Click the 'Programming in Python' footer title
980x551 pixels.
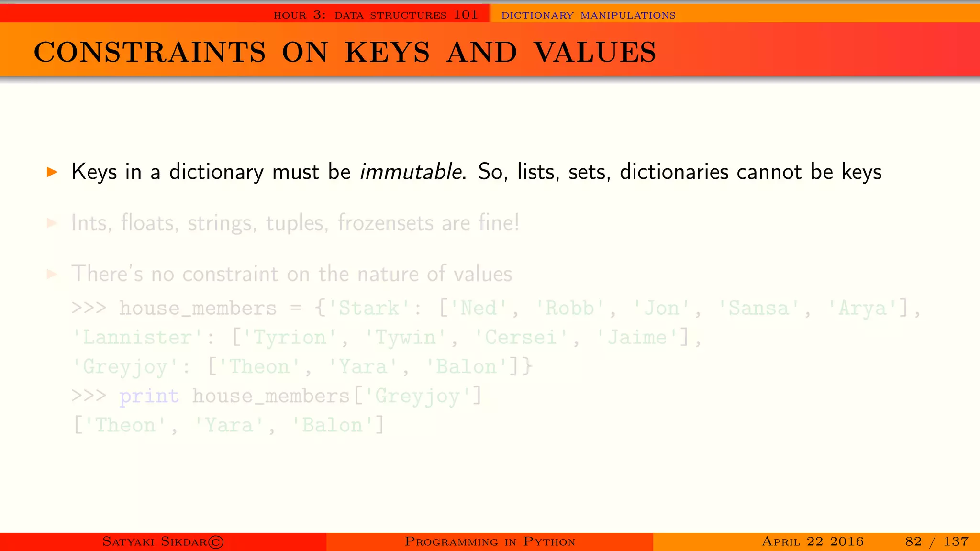(490, 541)
